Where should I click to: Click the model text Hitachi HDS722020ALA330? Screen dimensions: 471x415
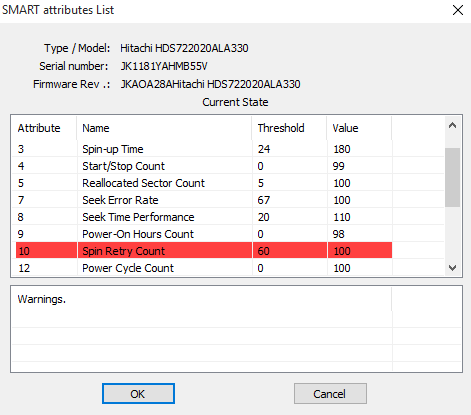coord(184,48)
